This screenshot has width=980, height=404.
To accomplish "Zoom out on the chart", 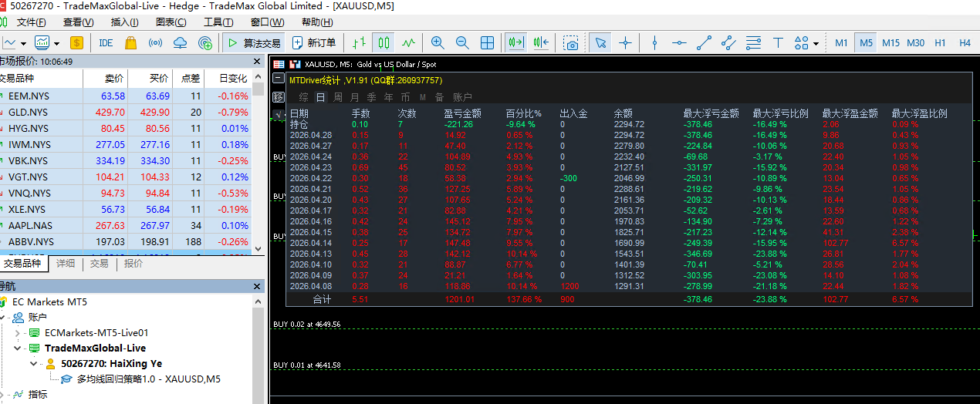I will point(462,43).
